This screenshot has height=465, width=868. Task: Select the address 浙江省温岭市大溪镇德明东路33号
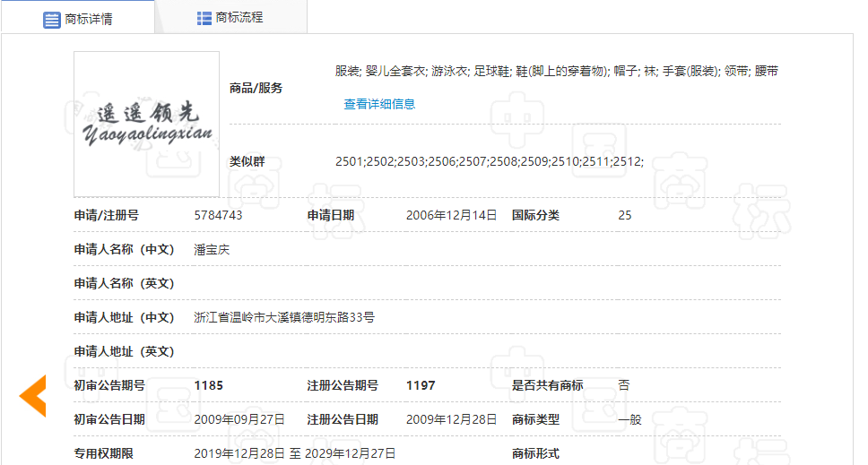click(284, 317)
